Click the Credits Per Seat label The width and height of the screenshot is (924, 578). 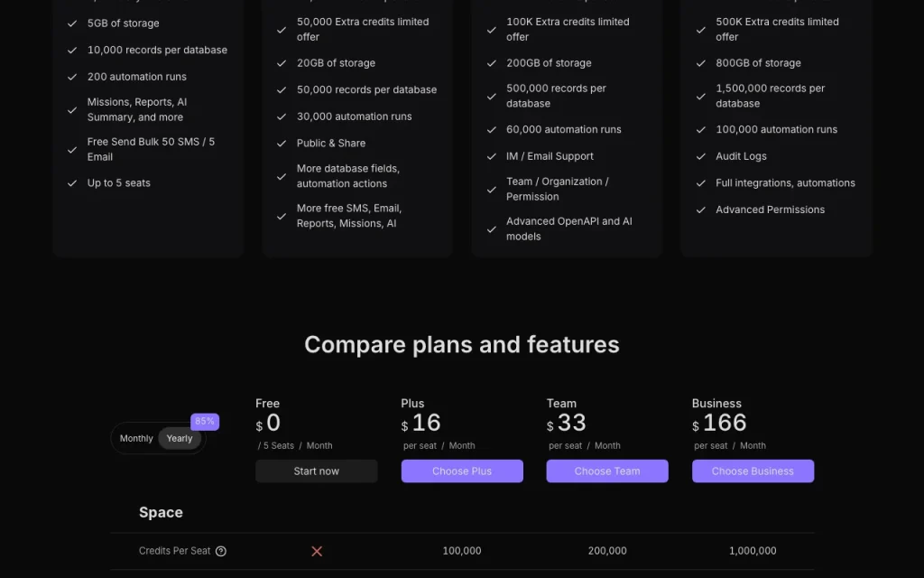pos(174,551)
